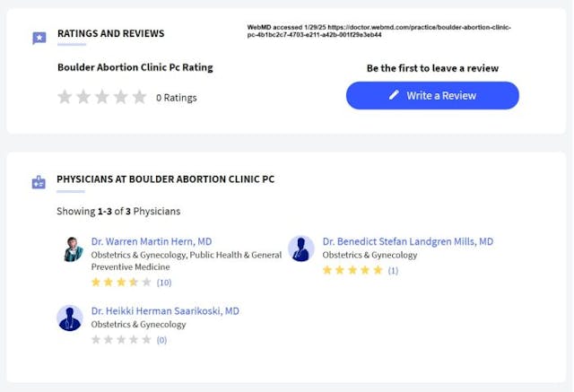The height and width of the screenshot is (392, 574).
Task: Open Dr. Warren Martin Hern, MD link
Action: [x=152, y=241]
